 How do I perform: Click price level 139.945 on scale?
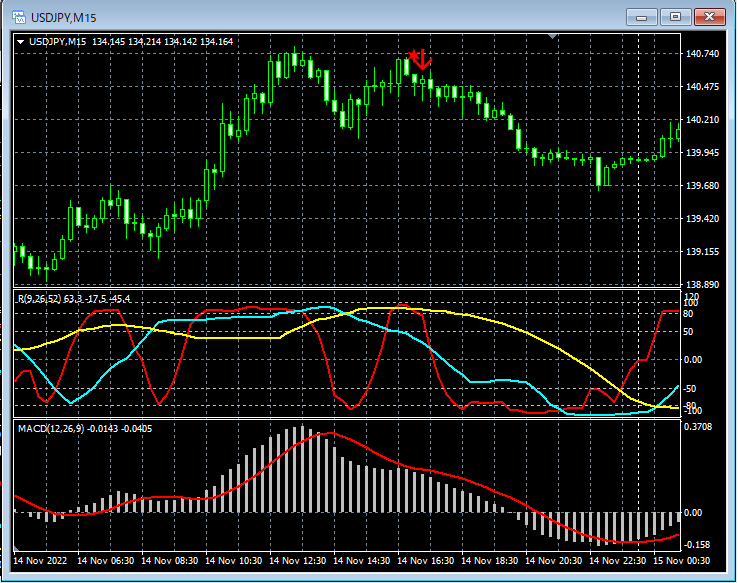[702, 152]
